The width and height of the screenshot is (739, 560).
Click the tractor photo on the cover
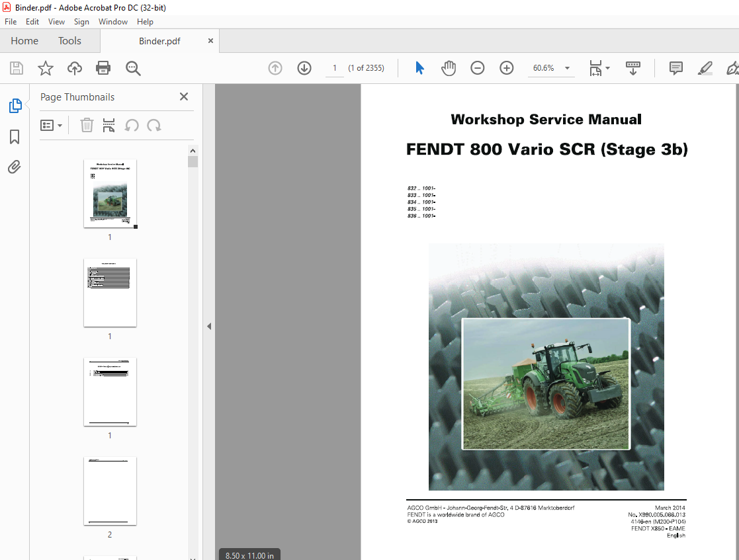tap(546, 384)
